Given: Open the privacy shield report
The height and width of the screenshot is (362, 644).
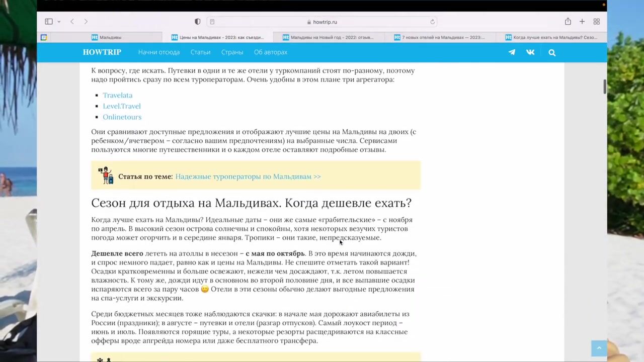Looking at the screenshot, I should coord(197,22).
